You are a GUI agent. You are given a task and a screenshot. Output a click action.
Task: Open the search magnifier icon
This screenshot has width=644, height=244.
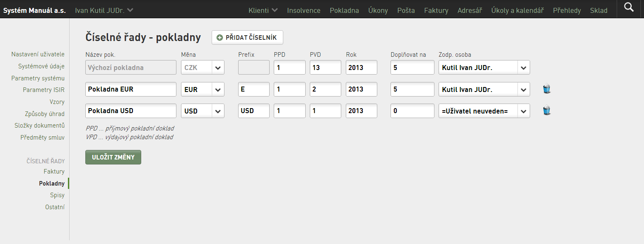pos(629,7)
